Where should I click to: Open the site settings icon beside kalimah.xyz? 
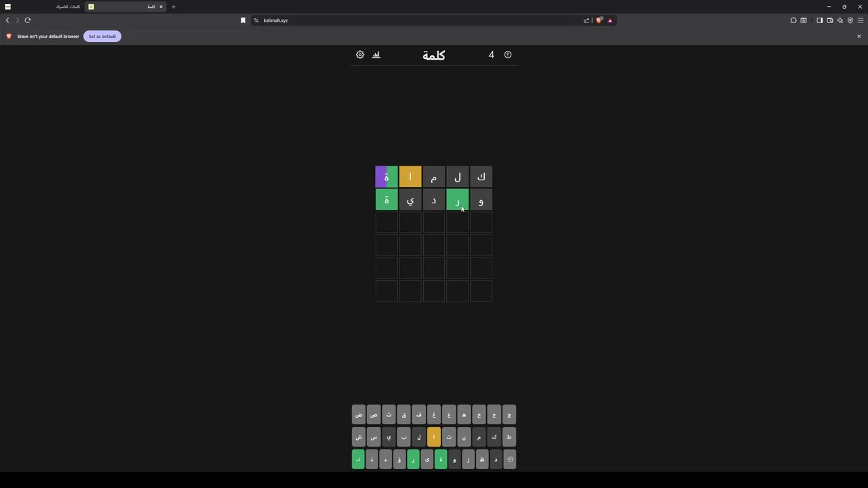coord(256,20)
